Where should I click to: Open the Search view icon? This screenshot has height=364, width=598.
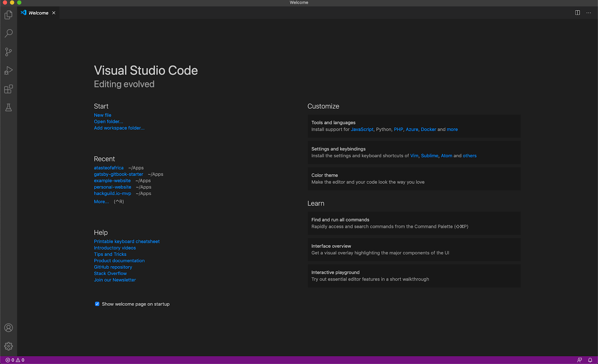pos(9,33)
